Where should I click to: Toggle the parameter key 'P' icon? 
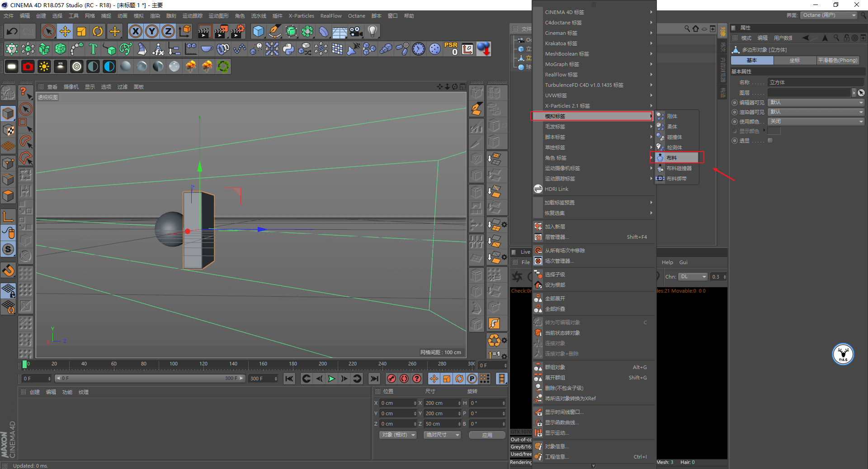(x=472, y=379)
